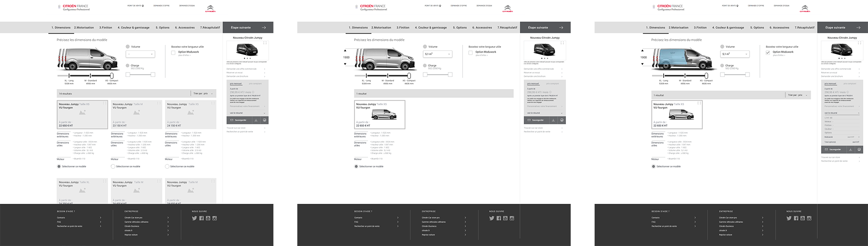This screenshot has width=868, height=246.
Task: Expand voir le résumé in middle mockup
Action: click(545, 113)
